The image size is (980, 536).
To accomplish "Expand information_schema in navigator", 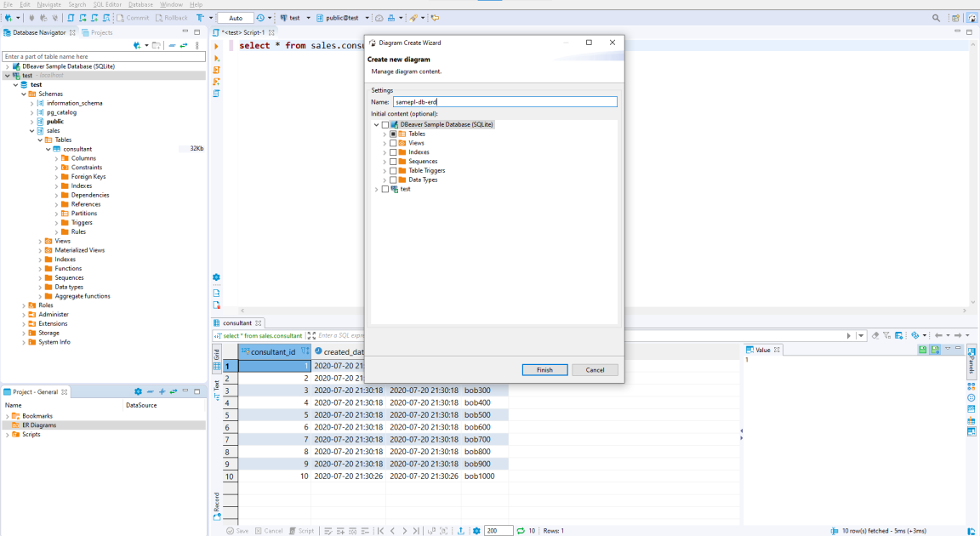I will [31, 104].
